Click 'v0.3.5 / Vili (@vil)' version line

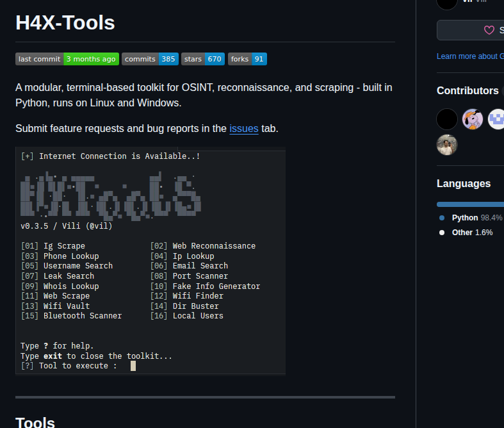point(67,226)
